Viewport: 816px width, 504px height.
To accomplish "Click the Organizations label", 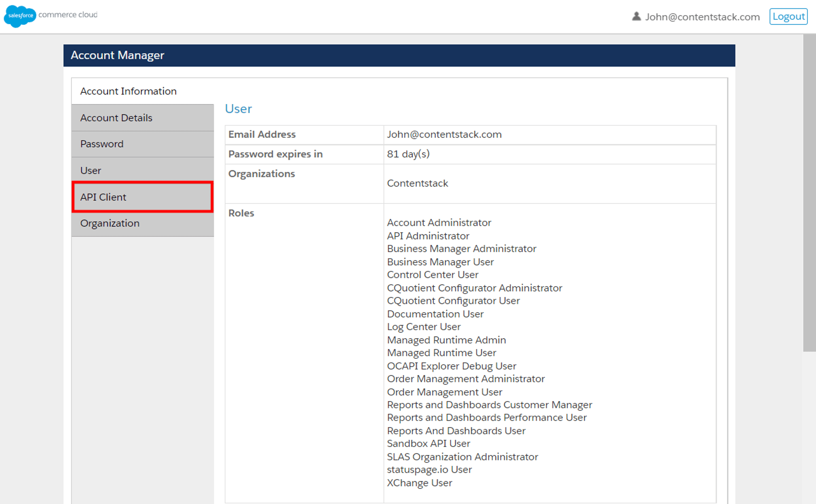I will click(262, 174).
